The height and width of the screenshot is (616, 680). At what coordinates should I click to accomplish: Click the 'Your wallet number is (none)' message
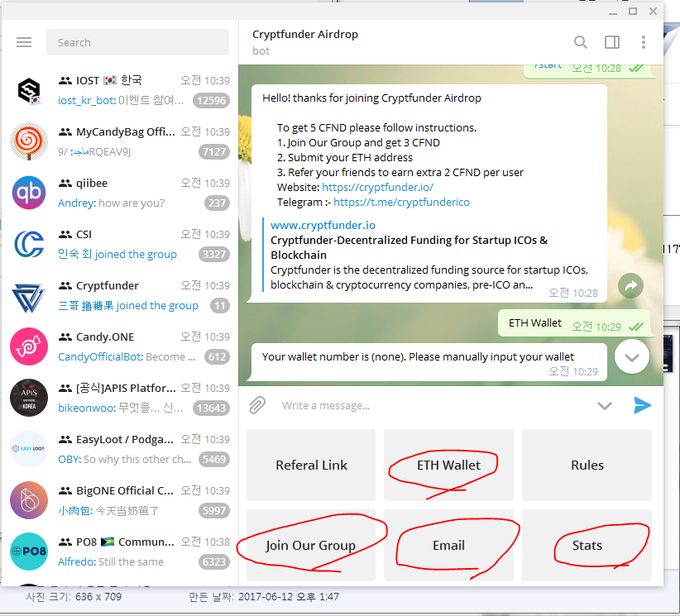point(429,362)
